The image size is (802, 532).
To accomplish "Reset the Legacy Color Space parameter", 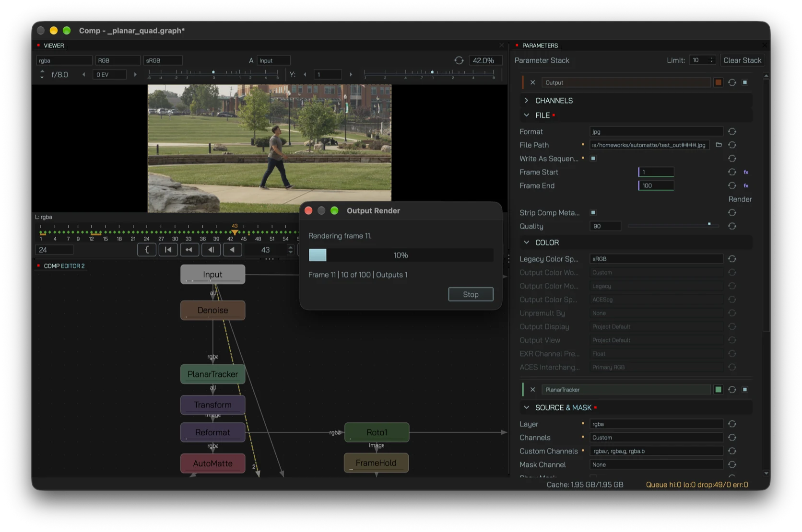I will [x=732, y=259].
